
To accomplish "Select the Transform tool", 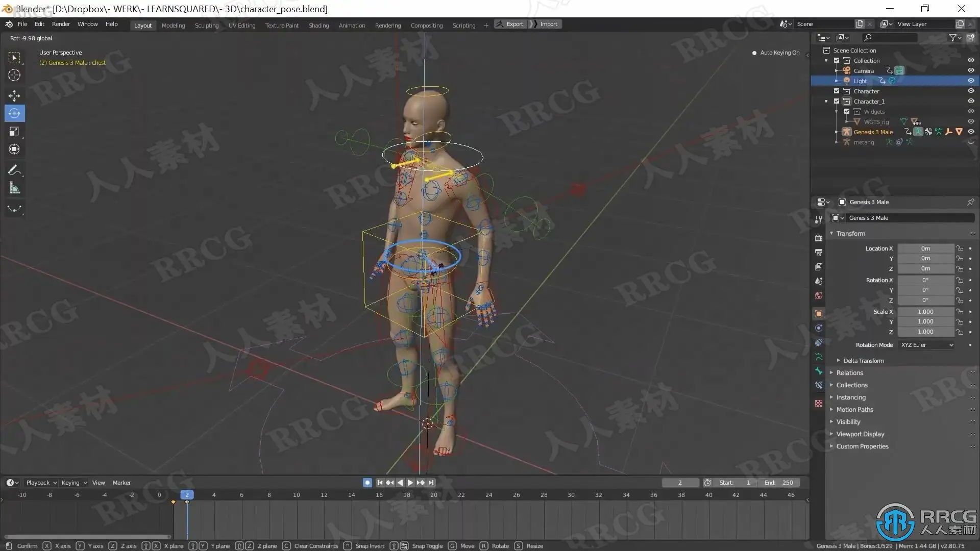I will (14, 149).
